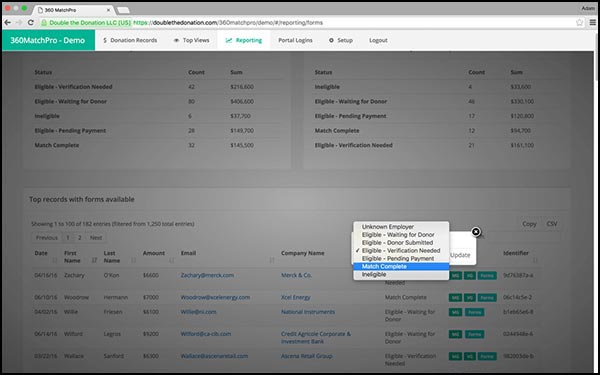The height and width of the screenshot is (375, 600).
Task: Copy table with Copy button
Action: pyautogui.click(x=529, y=224)
